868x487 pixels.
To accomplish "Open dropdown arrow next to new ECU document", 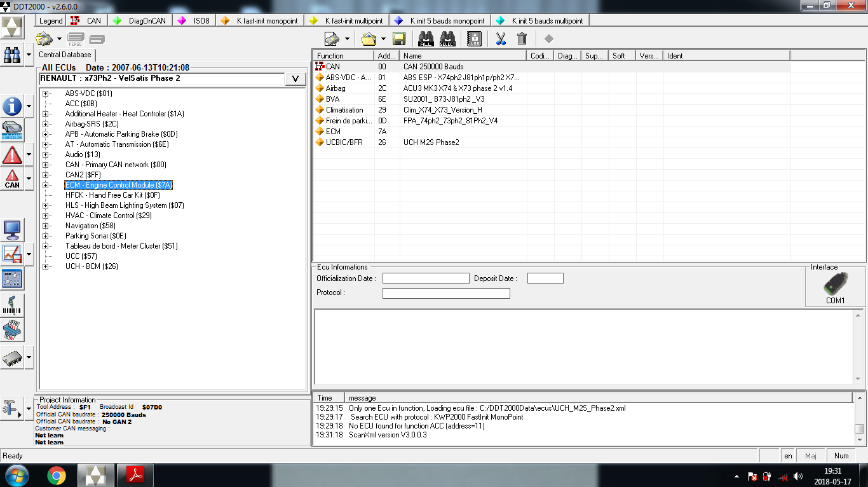I will click(347, 39).
